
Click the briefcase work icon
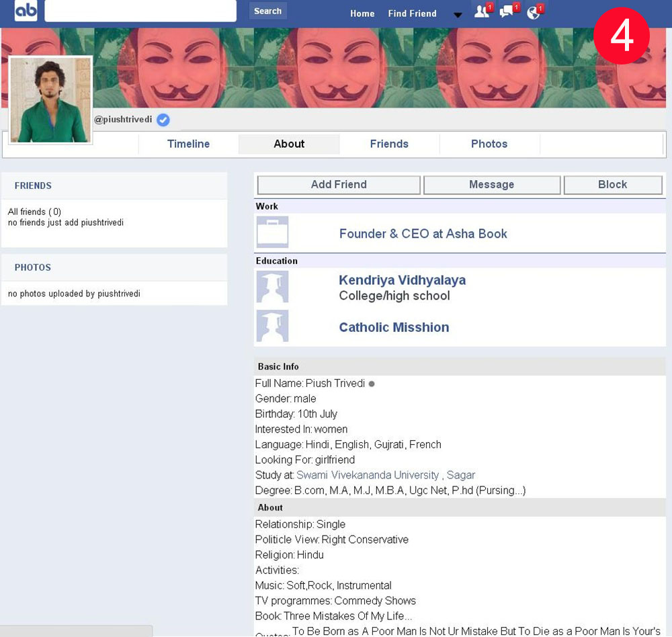coord(273,232)
